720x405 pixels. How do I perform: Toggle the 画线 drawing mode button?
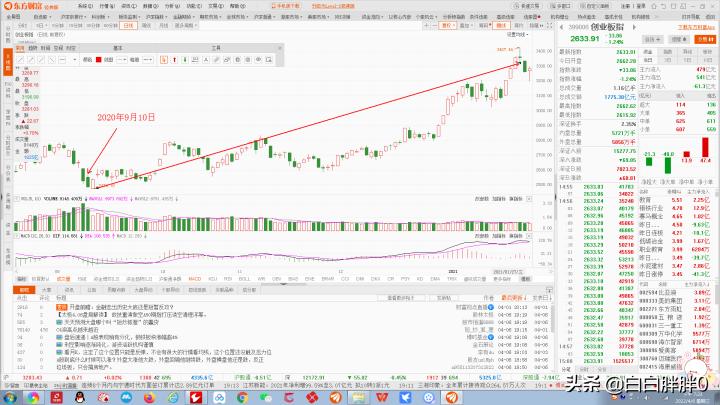pos(501,26)
